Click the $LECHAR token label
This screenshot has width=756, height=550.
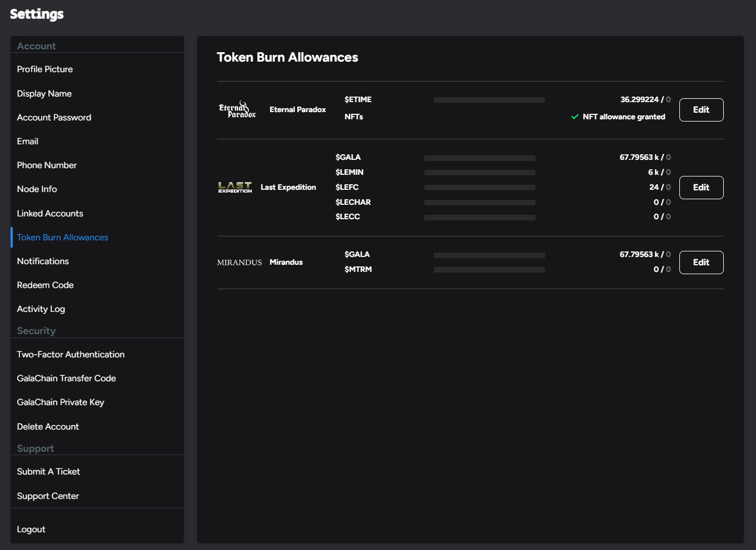click(x=353, y=202)
